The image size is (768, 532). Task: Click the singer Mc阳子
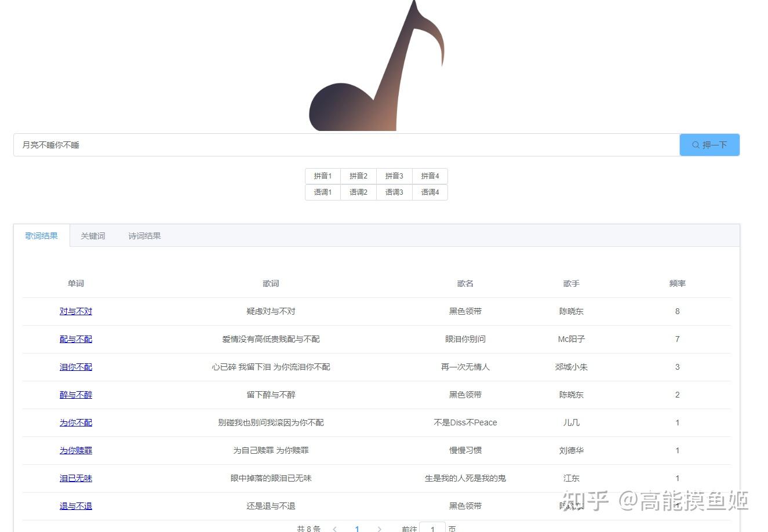(572, 339)
